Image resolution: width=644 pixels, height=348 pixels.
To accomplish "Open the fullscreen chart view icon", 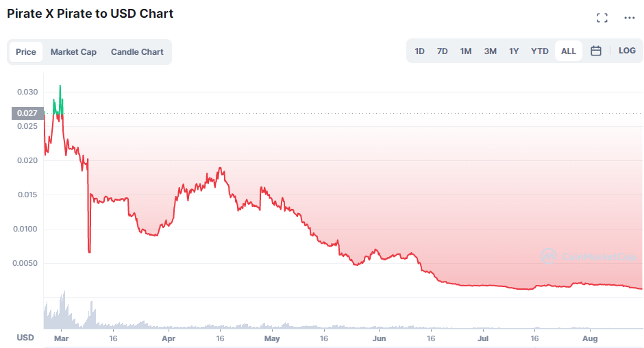I will coord(602,18).
